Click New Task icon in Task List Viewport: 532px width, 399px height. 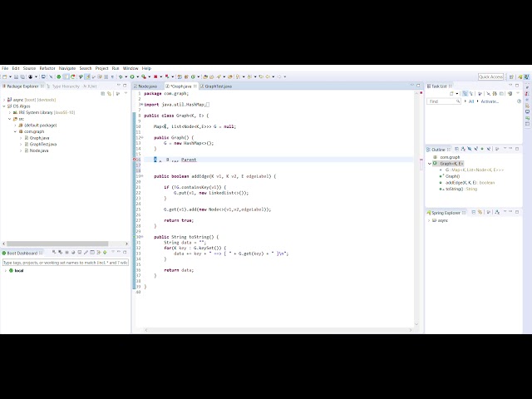[451, 93]
